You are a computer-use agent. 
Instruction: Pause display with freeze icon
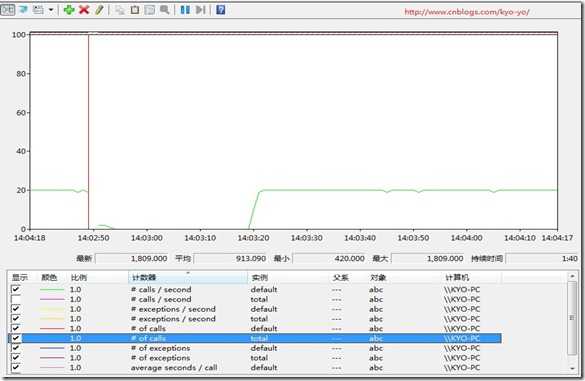point(185,10)
